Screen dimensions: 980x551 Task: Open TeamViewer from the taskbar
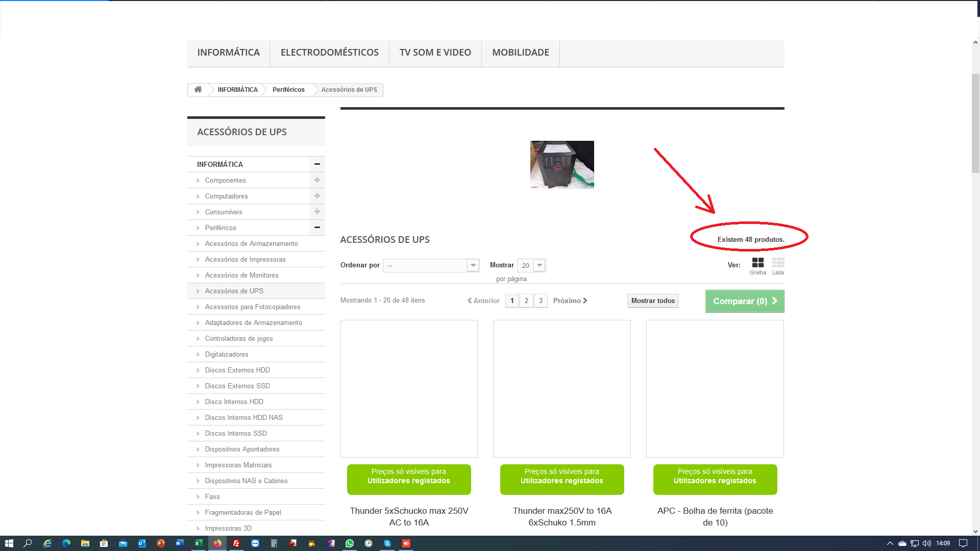coord(255,543)
